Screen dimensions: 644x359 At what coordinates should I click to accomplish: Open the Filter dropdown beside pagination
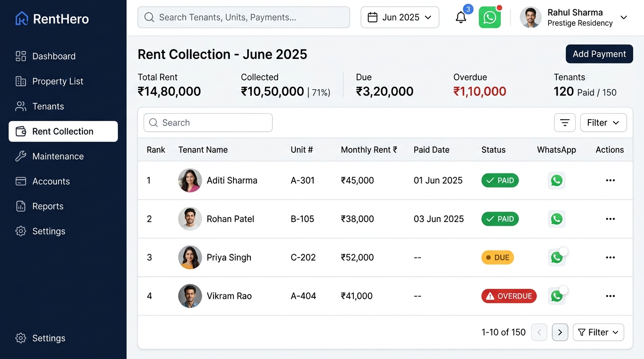[598, 332]
